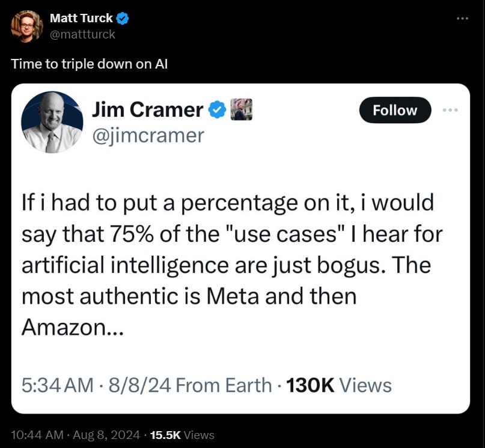This screenshot has height=448, width=485.
Task: Open the @mattturck handle
Action: click(x=82, y=34)
